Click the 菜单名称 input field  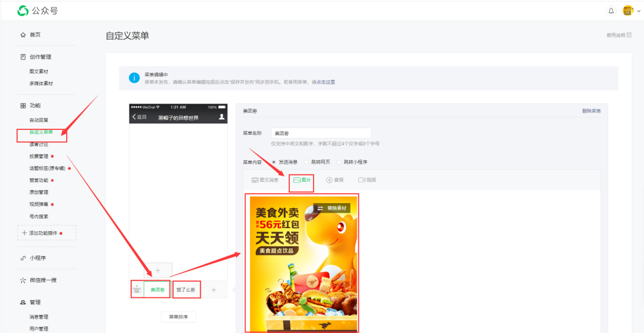click(321, 133)
